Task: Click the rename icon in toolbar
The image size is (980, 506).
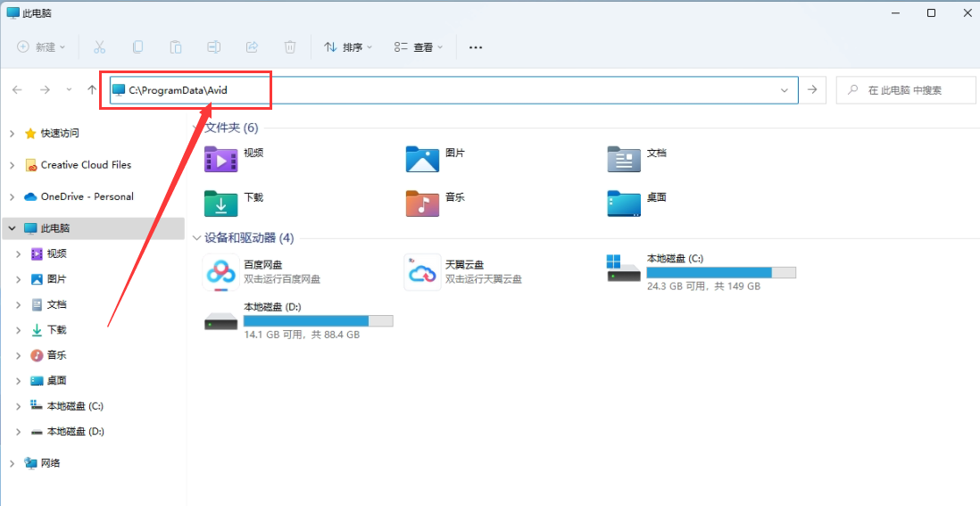Action: [214, 46]
